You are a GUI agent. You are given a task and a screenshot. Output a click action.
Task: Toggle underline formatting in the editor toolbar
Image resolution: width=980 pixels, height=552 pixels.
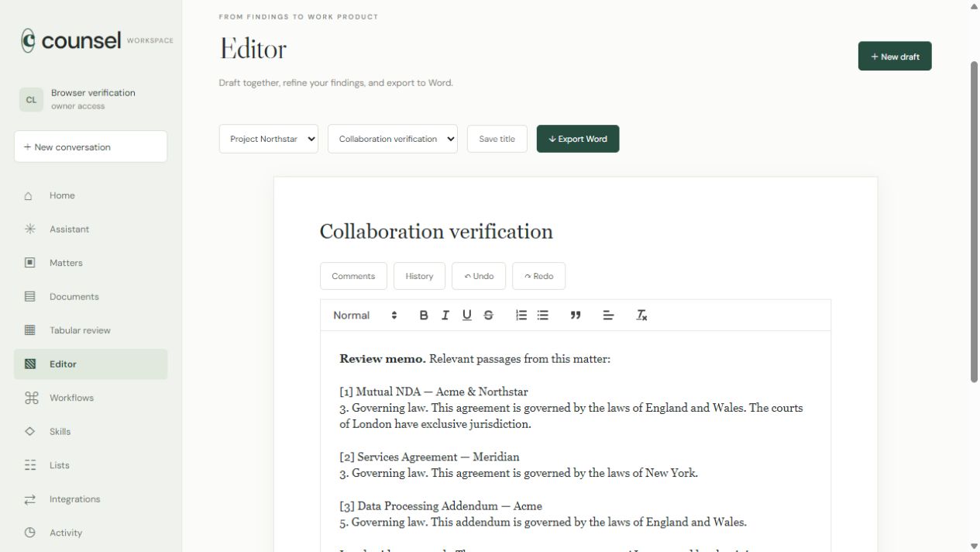coord(466,315)
